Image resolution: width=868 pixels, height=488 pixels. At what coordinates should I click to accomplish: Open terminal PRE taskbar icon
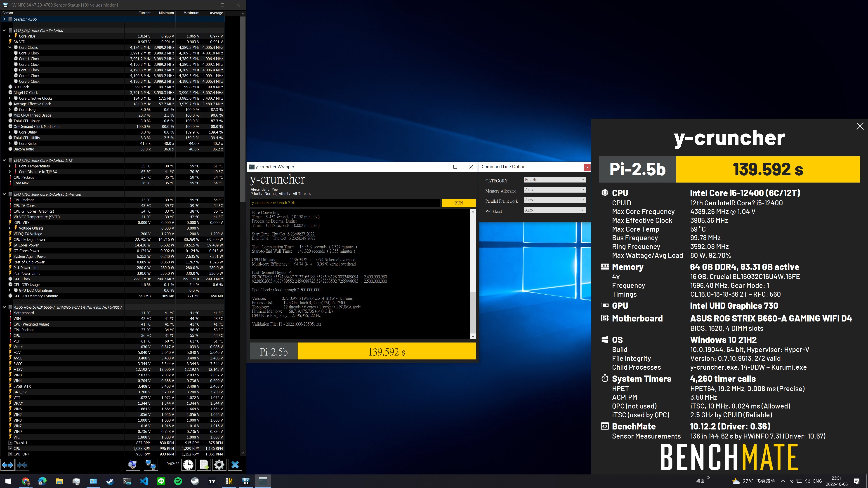pyautogui.click(x=127, y=481)
